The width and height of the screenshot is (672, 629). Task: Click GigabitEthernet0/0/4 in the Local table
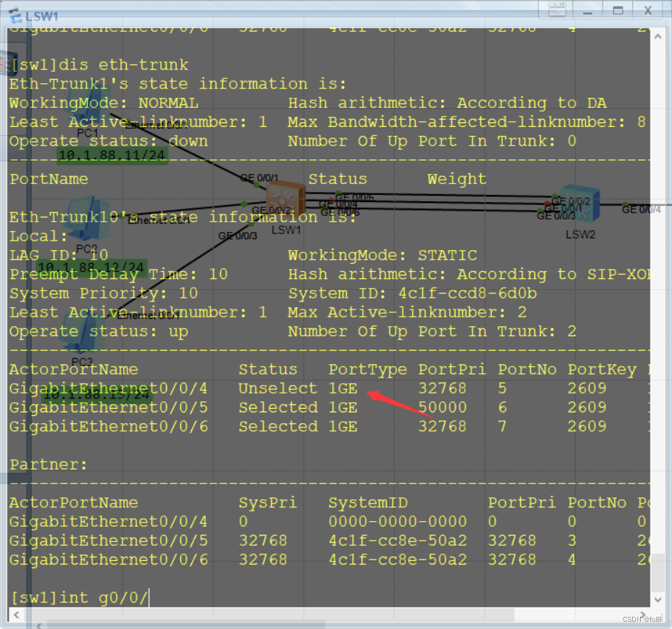109,388
